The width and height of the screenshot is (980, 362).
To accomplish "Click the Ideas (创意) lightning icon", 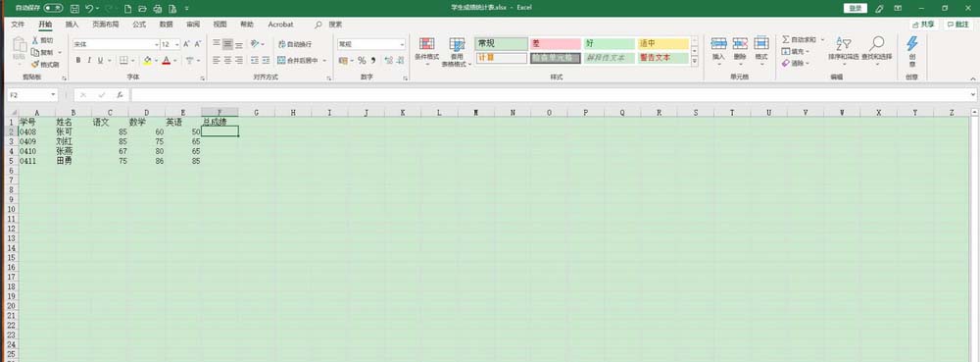I will tap(912, 51).
